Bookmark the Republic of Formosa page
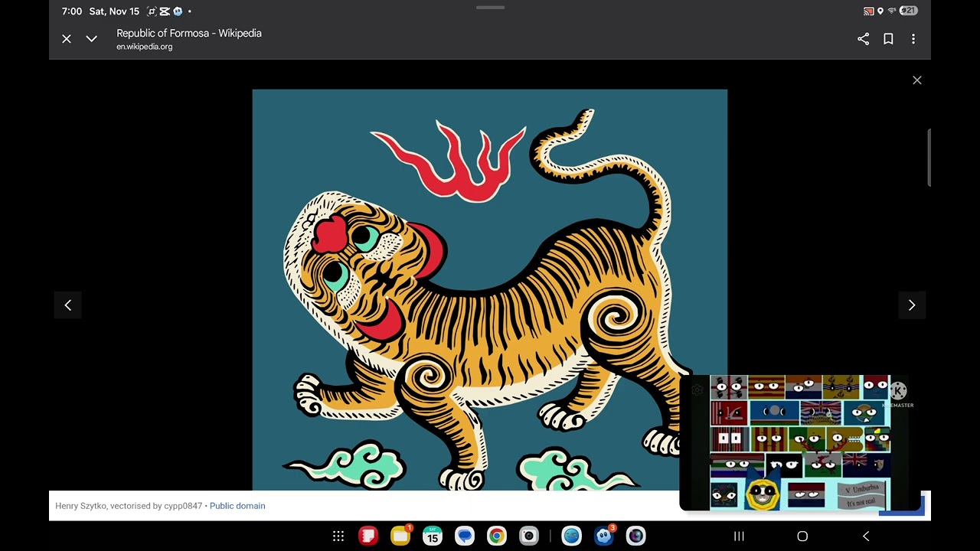Image resolution: width=980 pixels, height=551 pixels. (x=888, y=39)
